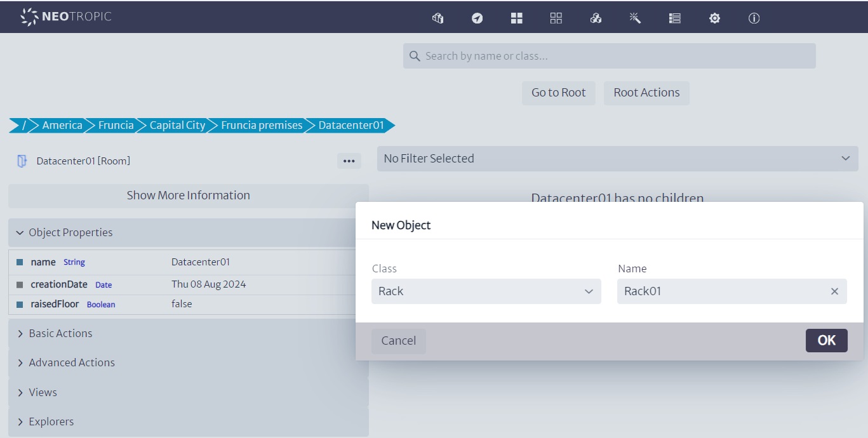Confirm the New Object dialog with OK

pyautogui.click(x=826, y=340)
